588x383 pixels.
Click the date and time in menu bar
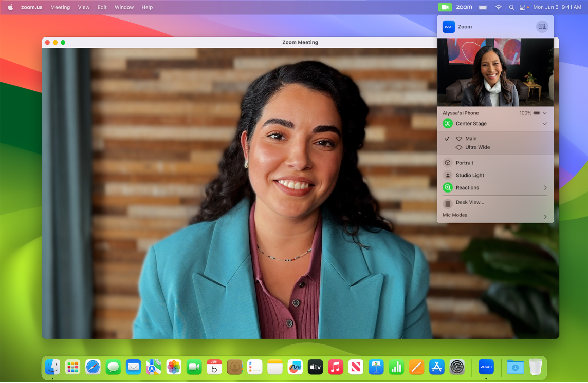point(557,7)
